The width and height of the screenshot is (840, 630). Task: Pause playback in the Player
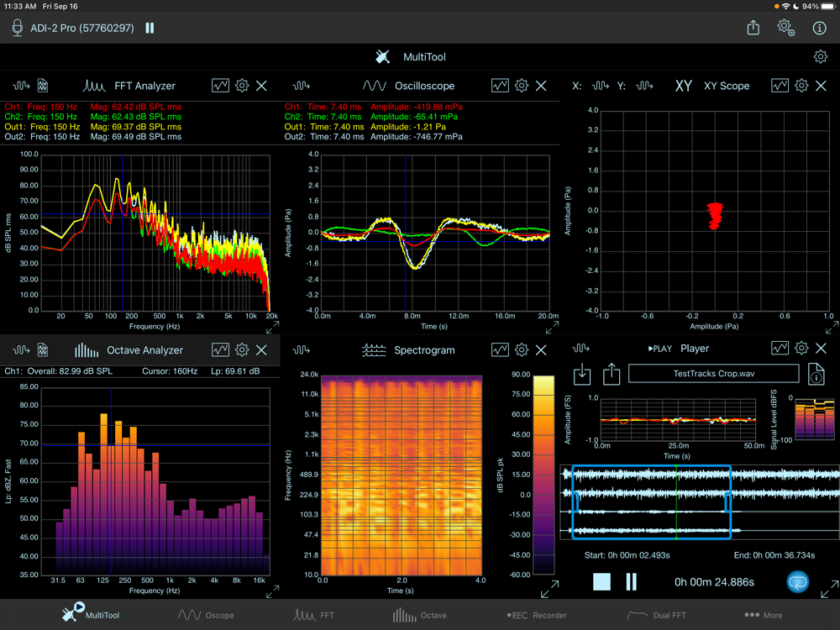point(632,582)
